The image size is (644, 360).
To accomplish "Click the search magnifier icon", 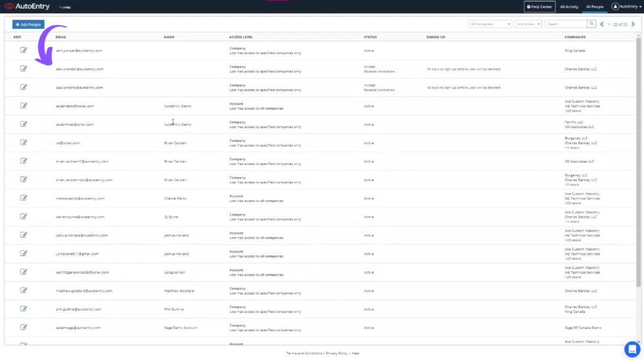I will pyautogui.click(x=591, y=24).
